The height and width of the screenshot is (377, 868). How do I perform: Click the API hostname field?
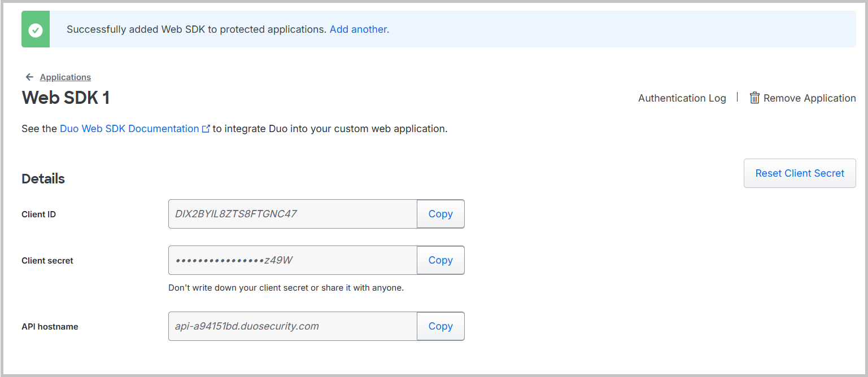point(293,326)
